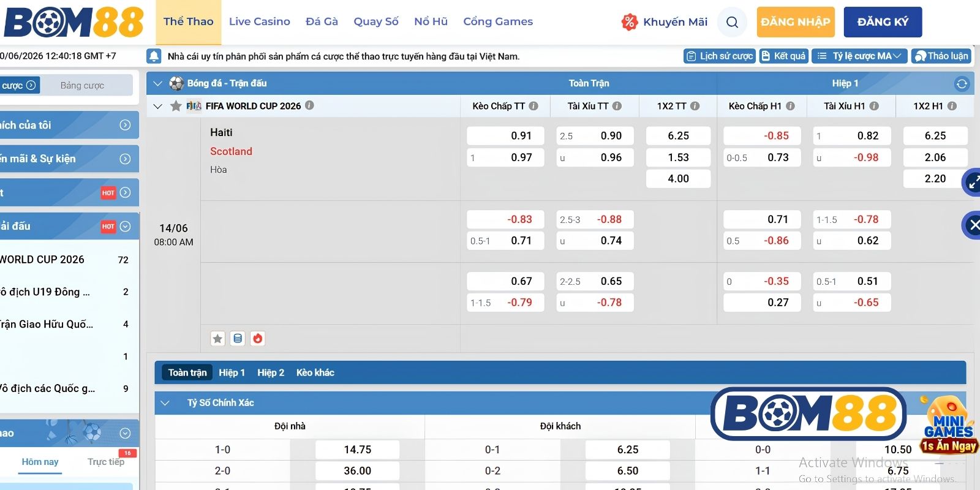Open the Quay Số menu

tap(376, 21)
